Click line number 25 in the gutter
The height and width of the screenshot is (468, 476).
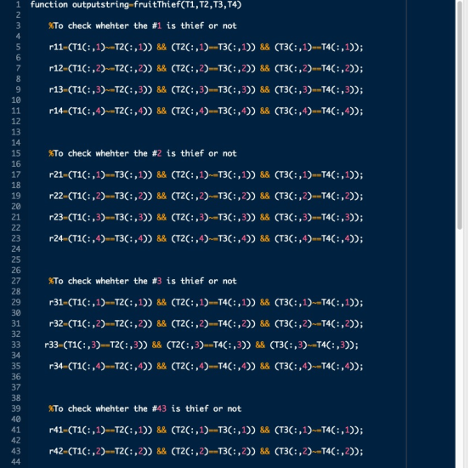[x=16, y=260]
